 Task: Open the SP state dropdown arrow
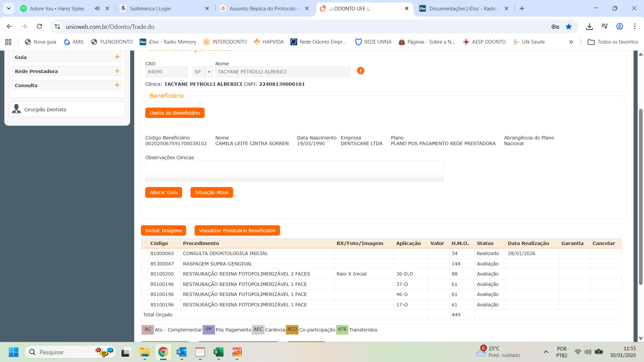pyautogui.click(x=209, y=72)
